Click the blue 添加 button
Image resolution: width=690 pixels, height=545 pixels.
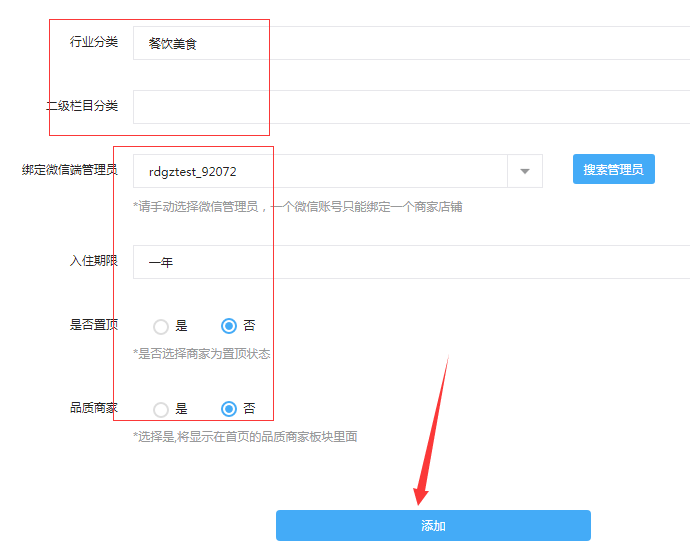click(x=433, y=525)
